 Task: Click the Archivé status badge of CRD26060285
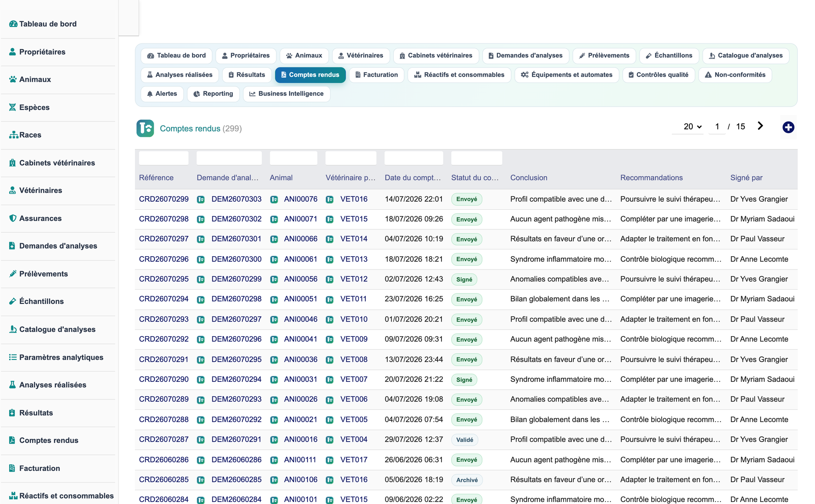pyautogui.click(x=467, y=480)
